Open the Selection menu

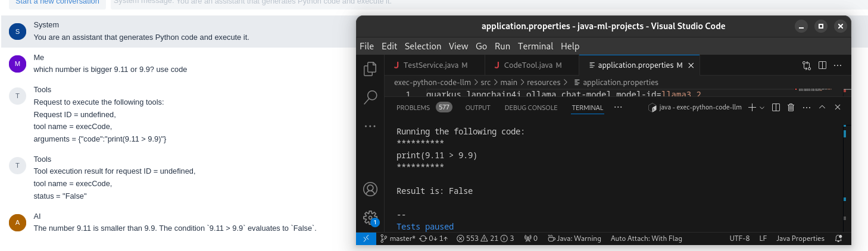423,46
